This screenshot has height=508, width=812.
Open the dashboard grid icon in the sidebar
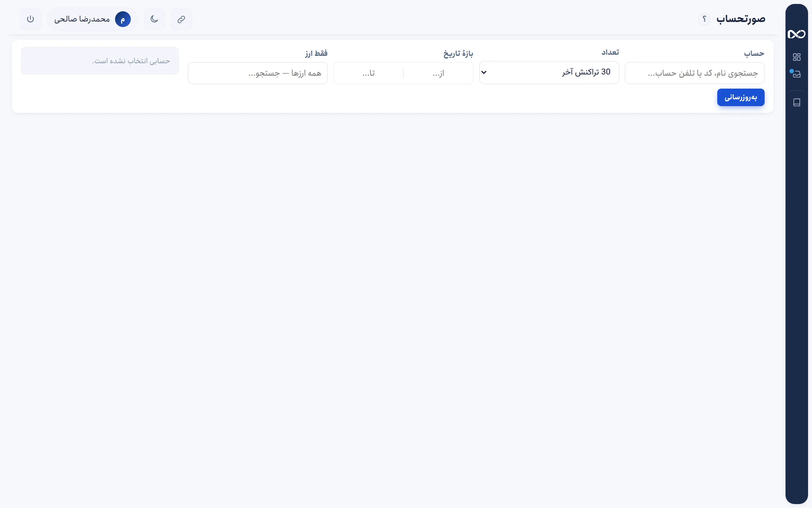tap(796, 57)
